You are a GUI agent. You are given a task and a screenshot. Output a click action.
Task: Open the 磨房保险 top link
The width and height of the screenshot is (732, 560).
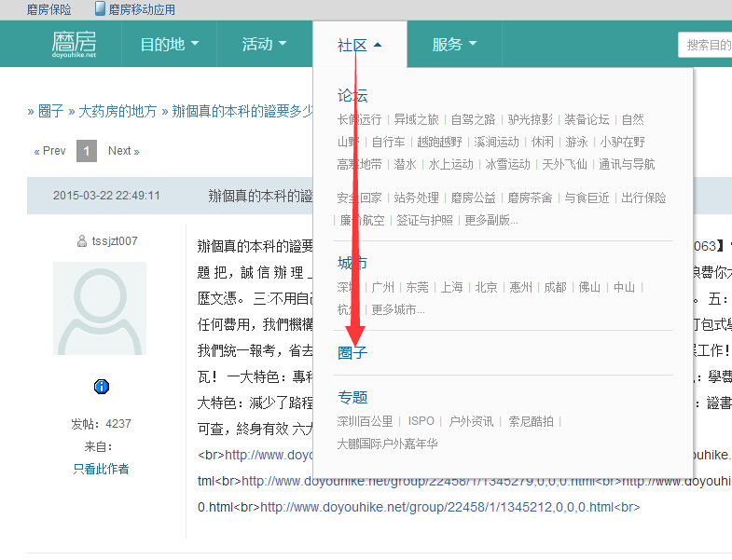click(49, 9)
